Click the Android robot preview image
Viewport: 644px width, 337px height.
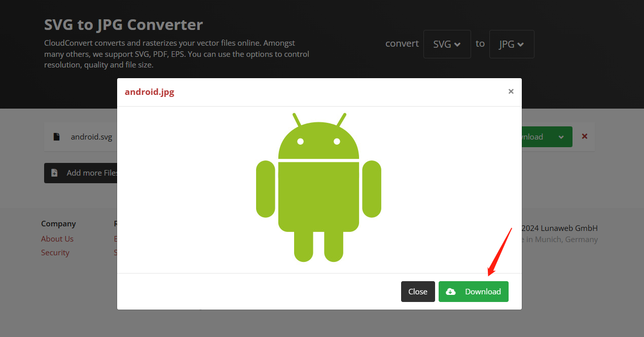pos(318,187)
